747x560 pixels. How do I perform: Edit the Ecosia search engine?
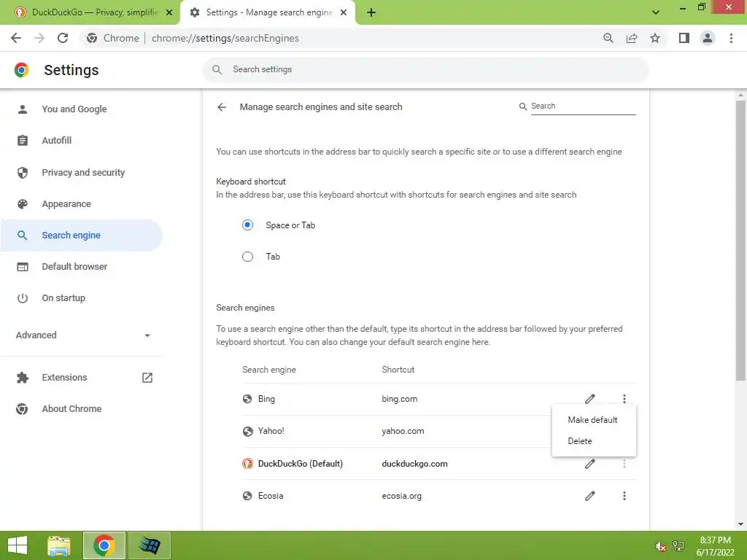pos(589,496)
